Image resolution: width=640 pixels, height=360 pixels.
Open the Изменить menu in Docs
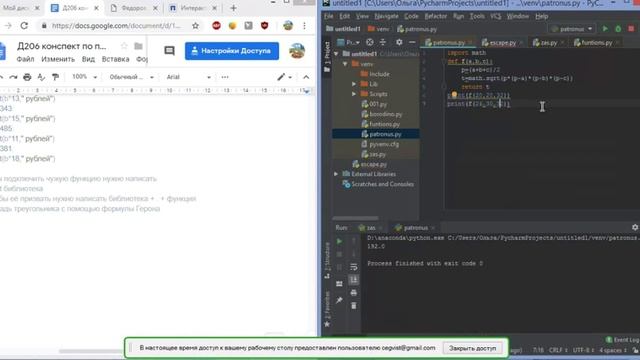point(58,59)
